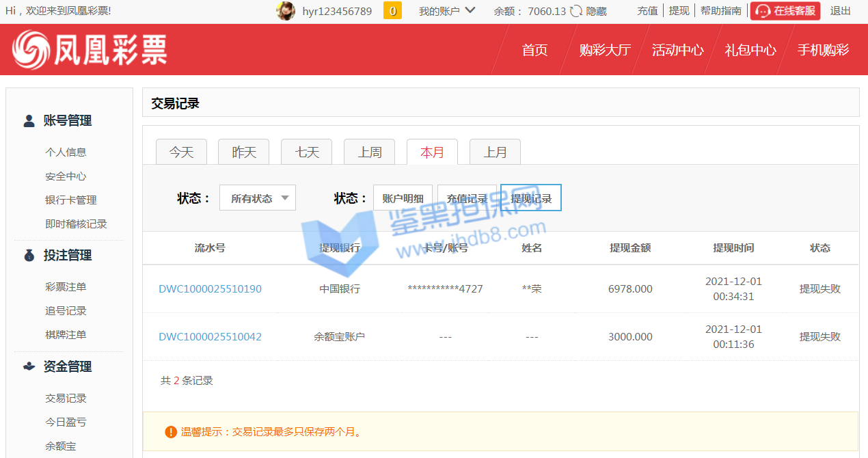Open the 所有状态 status dropdown

tap(258, 198)
